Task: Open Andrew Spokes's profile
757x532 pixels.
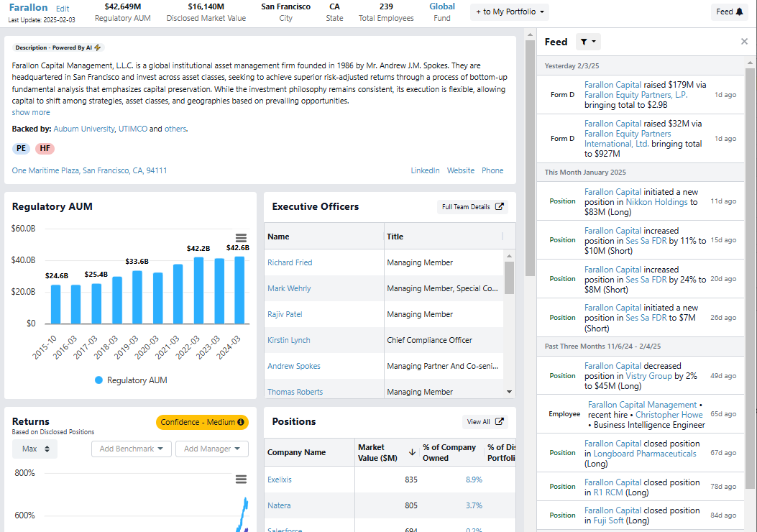Action: click(294, 367)
